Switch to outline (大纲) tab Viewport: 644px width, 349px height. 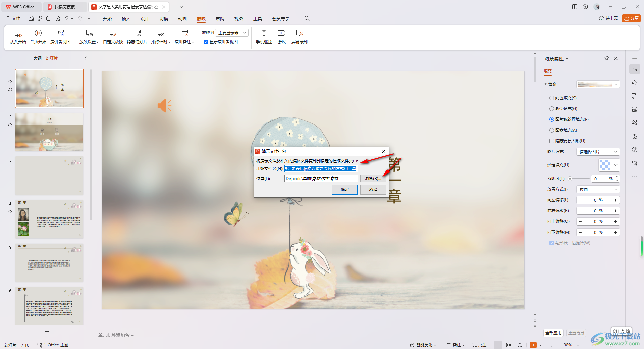[x=38, y=58]
